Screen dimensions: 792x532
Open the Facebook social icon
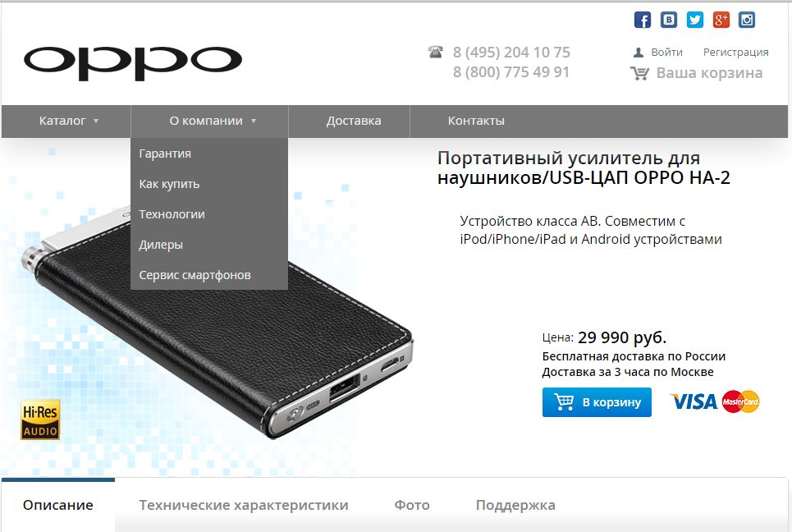[643, 20]
